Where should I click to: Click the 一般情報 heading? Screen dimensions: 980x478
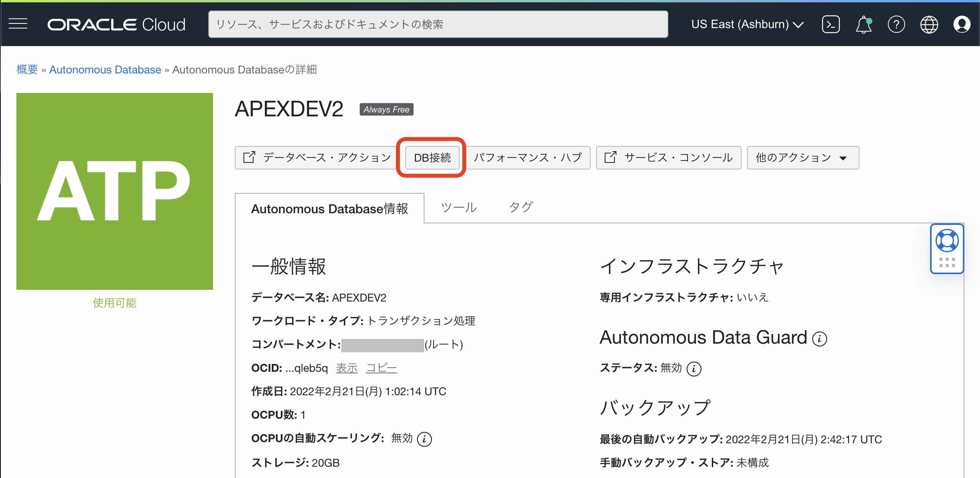(289, 267)
